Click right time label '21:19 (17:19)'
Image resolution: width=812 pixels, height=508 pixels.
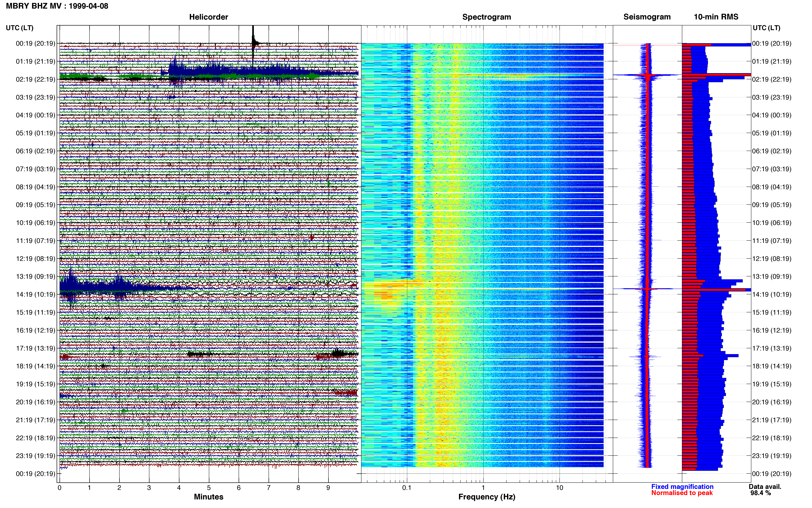coord(772,420)
